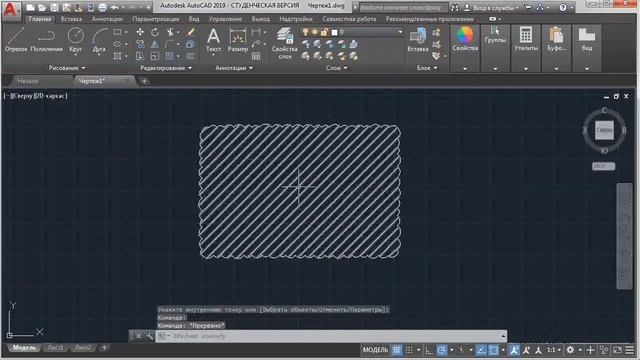640x360 pixels.
Task: Click the Свойства color wheel
Action: coord(465,35)
